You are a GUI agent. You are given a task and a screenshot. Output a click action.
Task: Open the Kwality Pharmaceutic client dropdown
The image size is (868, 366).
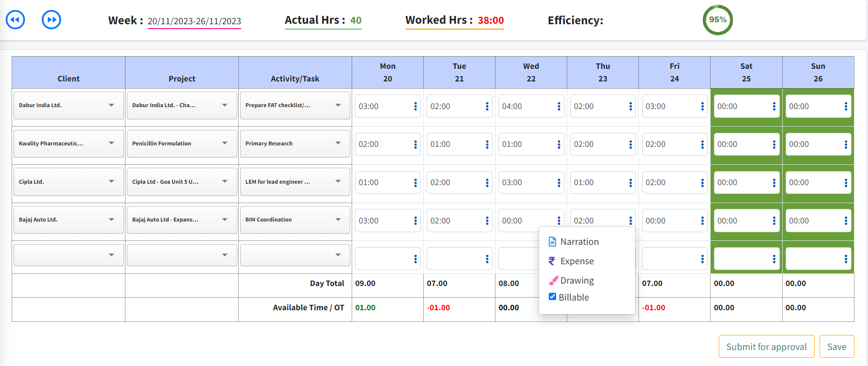click(x=68, y=143)
